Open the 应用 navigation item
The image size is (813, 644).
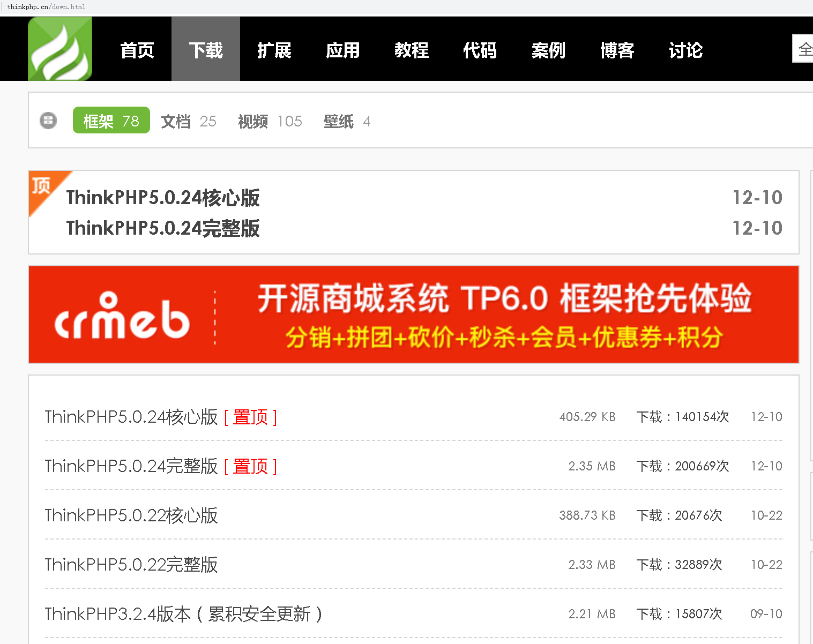(343, 50)
